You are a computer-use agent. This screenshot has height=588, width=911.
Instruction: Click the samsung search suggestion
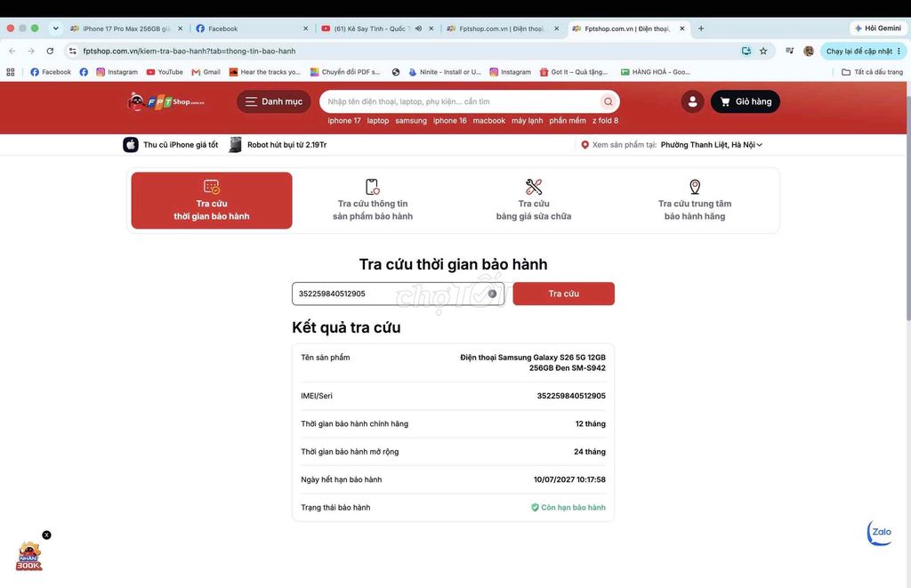point(411,121)
